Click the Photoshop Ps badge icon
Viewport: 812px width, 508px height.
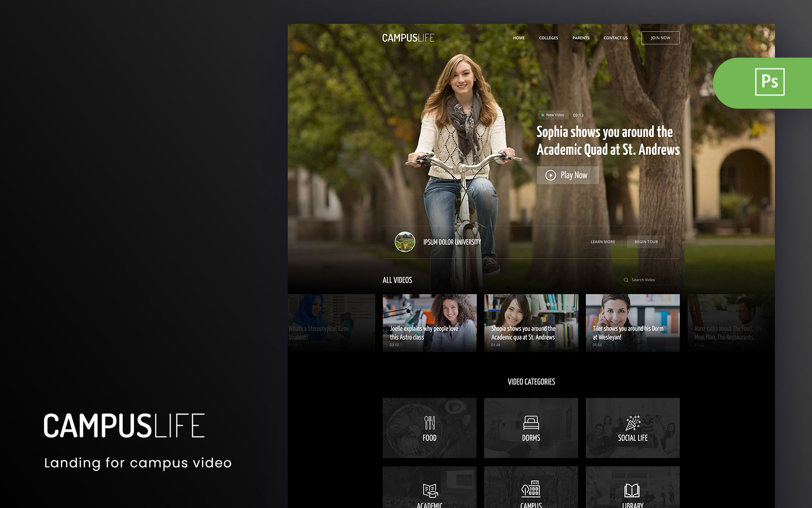pos(769,82)
